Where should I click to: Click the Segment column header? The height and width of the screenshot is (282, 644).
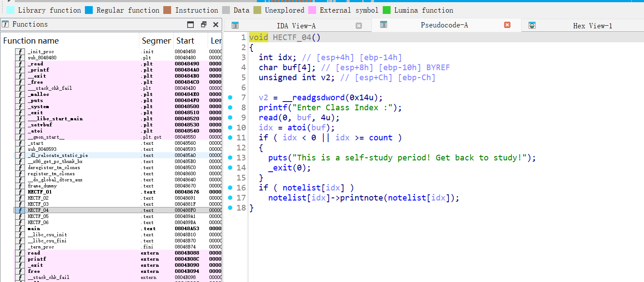[156, 41]
